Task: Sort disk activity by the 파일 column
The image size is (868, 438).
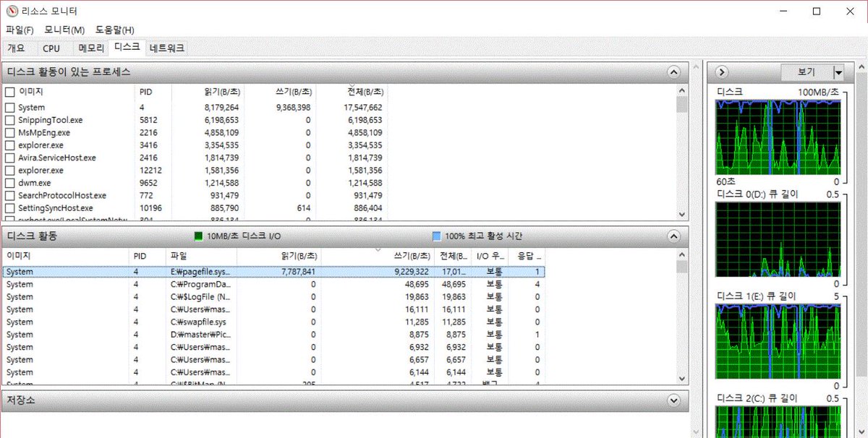Action: click(x=202, y=256)
